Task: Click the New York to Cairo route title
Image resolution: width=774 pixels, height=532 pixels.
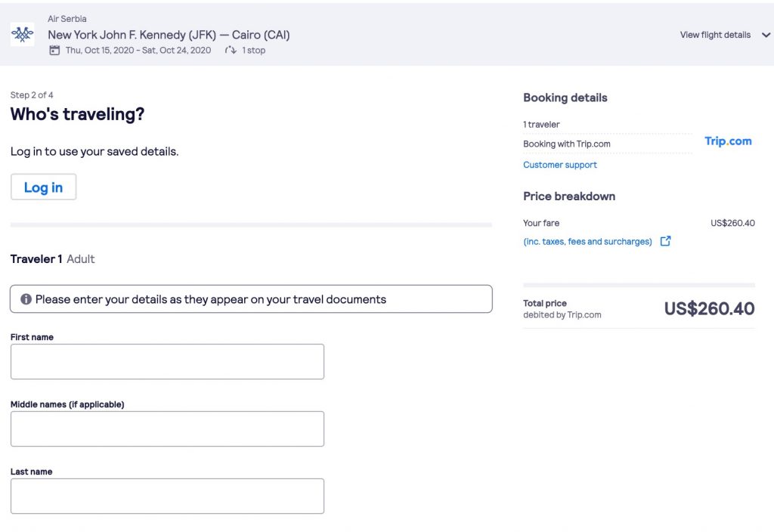Action: [x=169, y=35]
